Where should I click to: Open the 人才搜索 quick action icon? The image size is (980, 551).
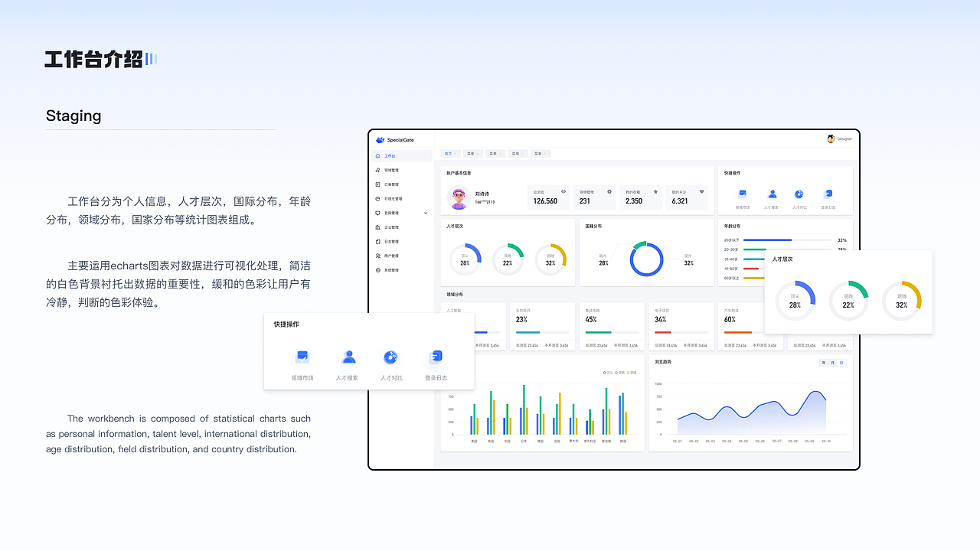(348, 357)
